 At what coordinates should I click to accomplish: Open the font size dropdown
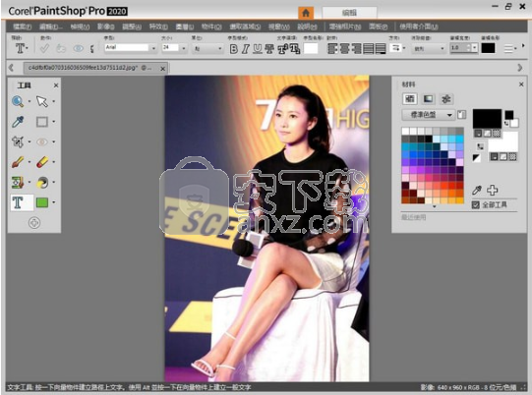tap(184, 48)
